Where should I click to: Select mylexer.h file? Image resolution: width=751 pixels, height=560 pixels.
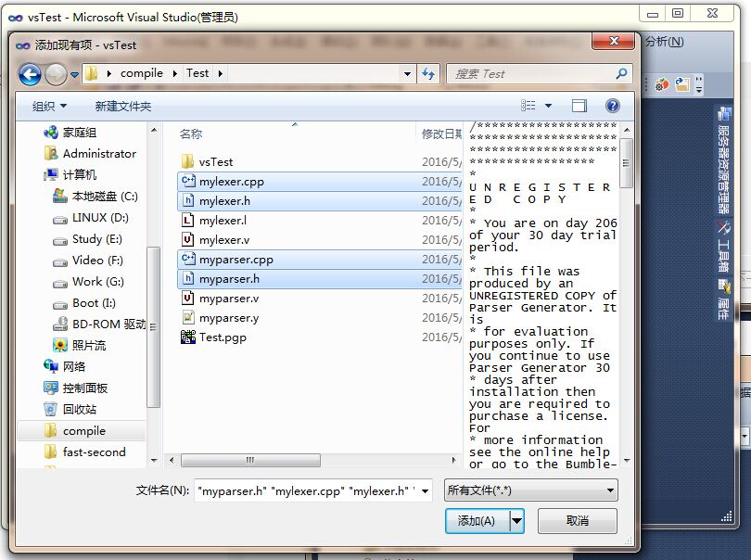tap(320, 201)
